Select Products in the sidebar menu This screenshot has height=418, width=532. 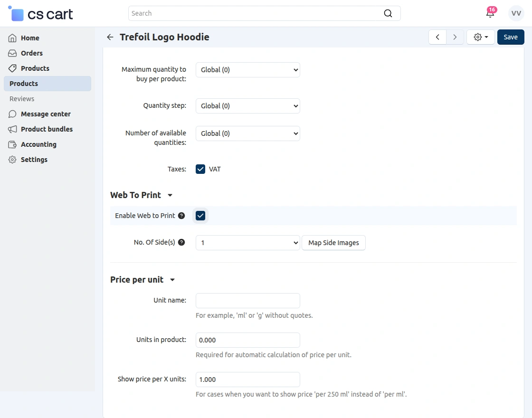pyautogui.click(x=36, y=68)
